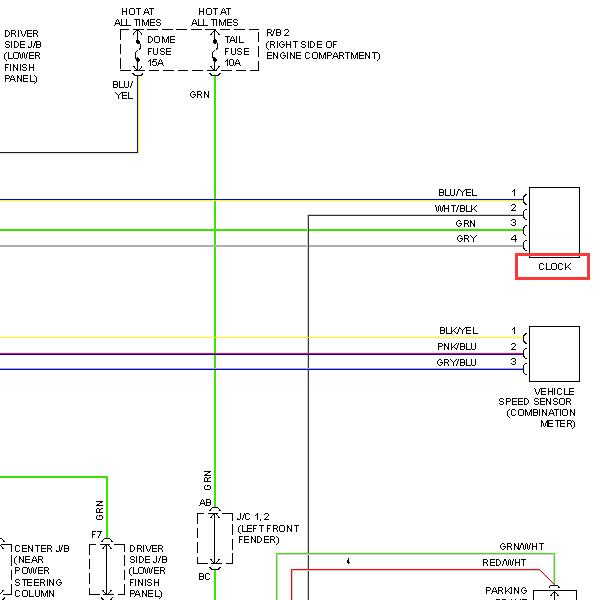
Task: Click speed sensor pin number 3
Action: pyautogui.click(x=513, y=362)
